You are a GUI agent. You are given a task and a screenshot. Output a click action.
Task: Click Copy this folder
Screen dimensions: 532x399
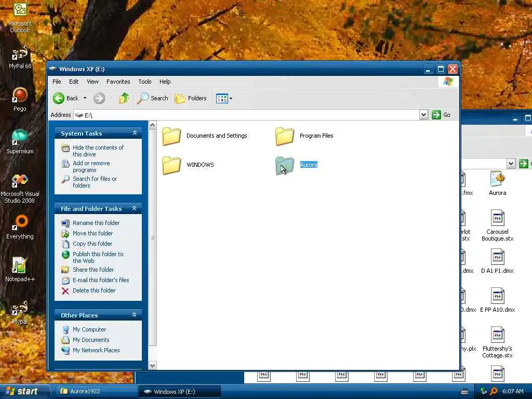tap(92, 244)
